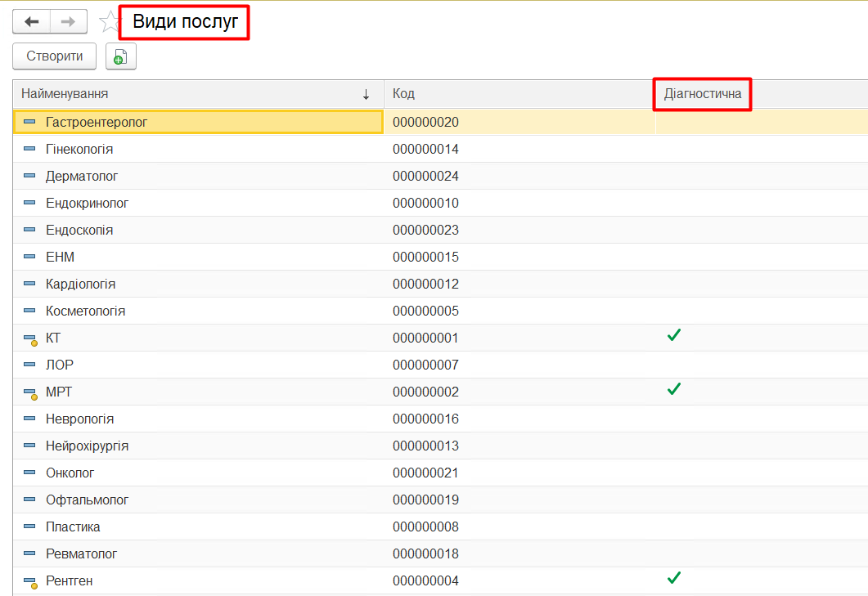
Task: Click the sort arrow in Найменування column
Action: 366,94
